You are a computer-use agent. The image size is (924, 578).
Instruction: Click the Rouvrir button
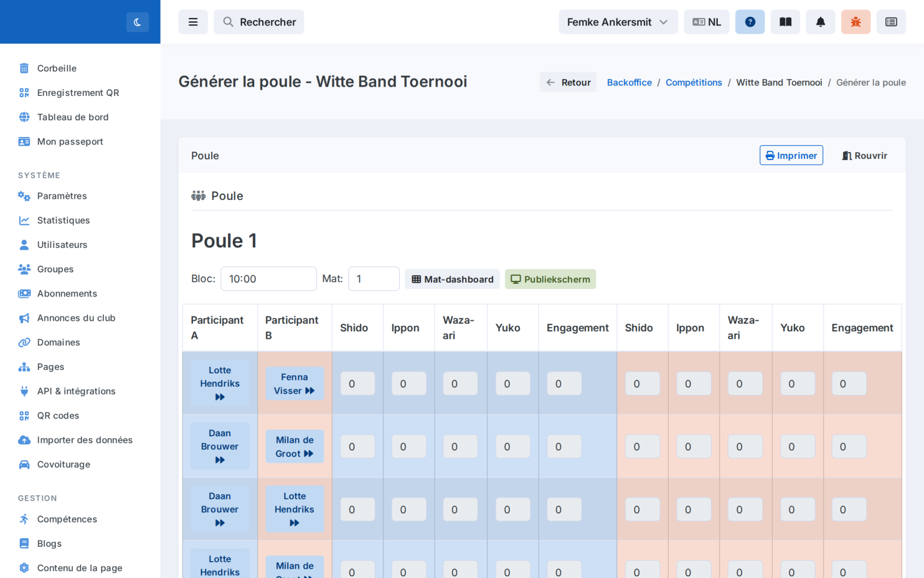click(865, 155)
